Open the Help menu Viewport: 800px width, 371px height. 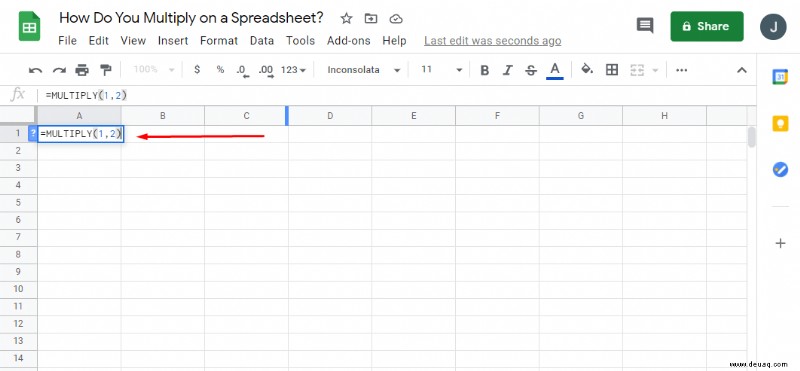pyautogui.click(x=394, y=40)
